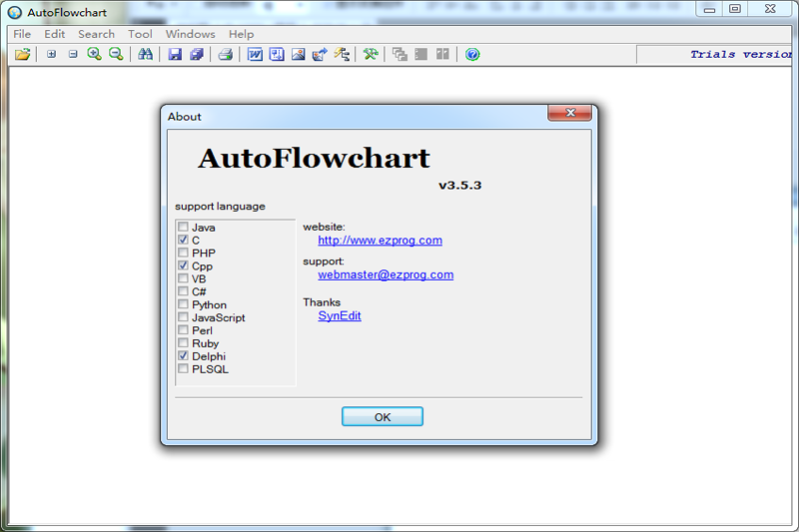Open the SynEdit thanks link

tap(340, 315)
